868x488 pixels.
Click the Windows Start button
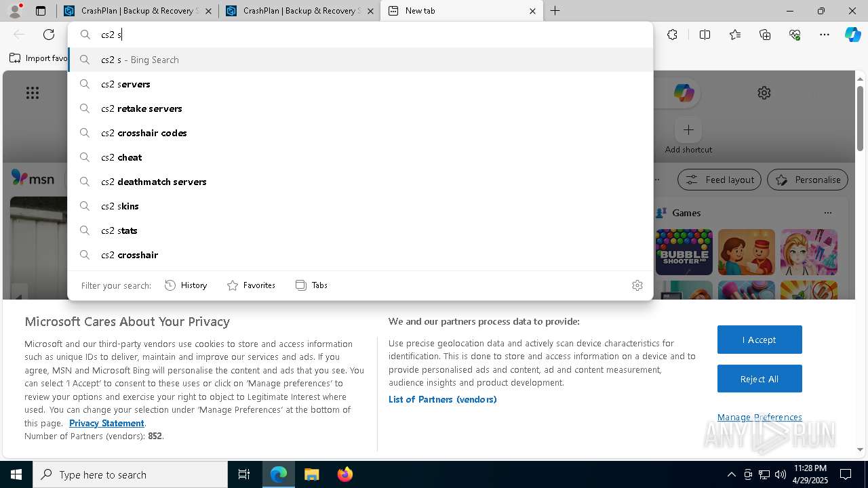coord(16,474)
